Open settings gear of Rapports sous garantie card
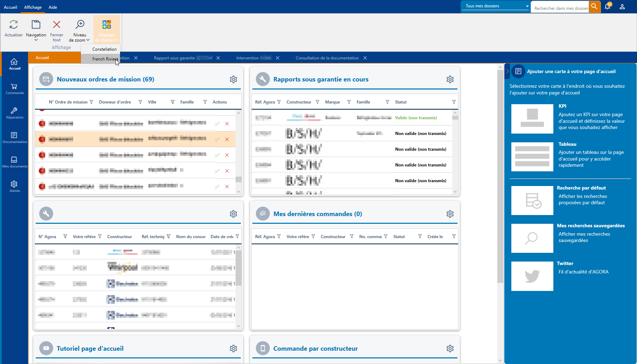637x364 pixels. (x=450, y=79)
